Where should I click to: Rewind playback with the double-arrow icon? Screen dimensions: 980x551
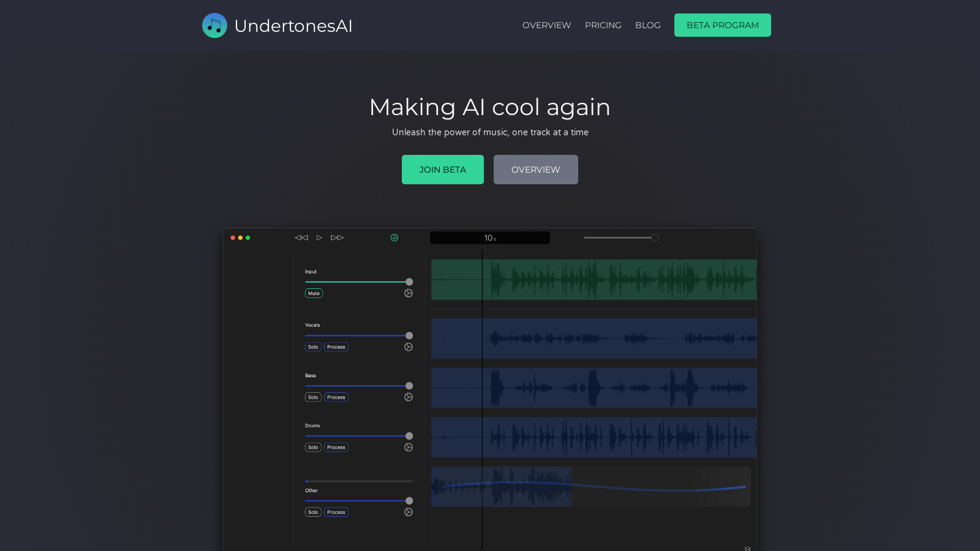coord(301,238)
